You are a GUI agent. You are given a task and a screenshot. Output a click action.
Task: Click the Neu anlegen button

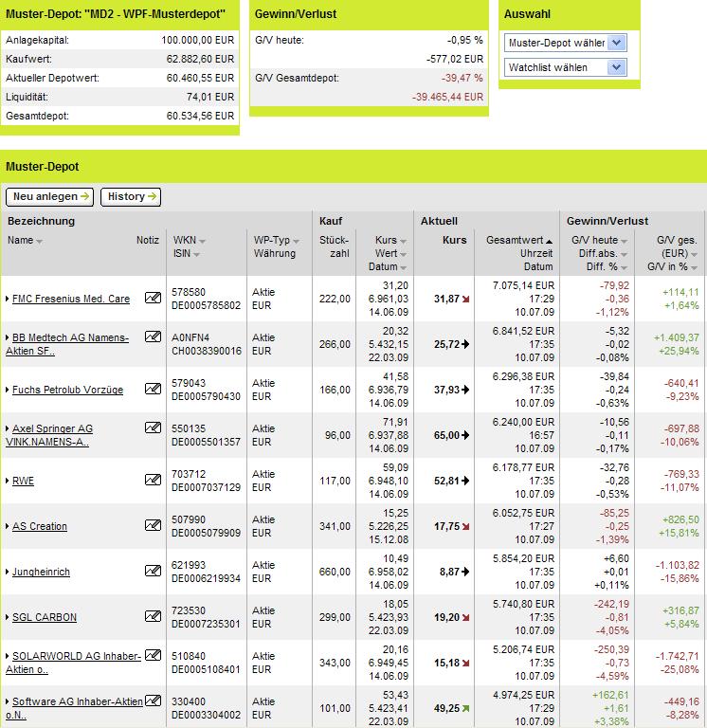click(49, 197)
